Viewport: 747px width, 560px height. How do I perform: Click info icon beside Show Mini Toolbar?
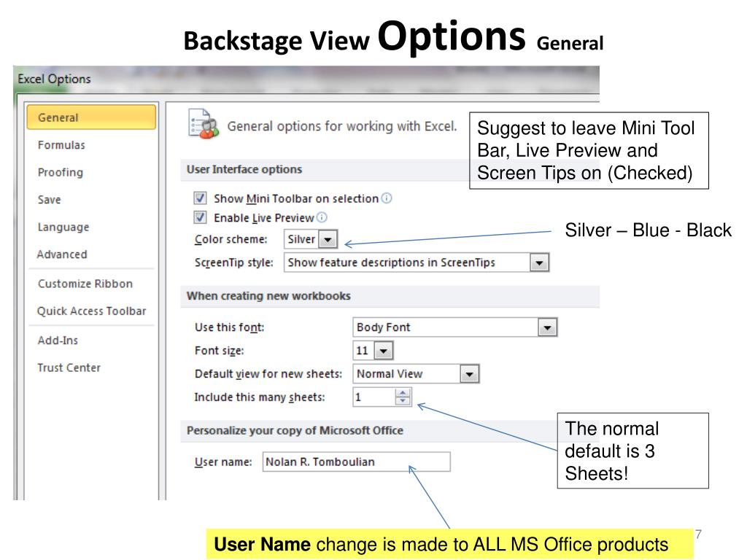tap(387, 198)
